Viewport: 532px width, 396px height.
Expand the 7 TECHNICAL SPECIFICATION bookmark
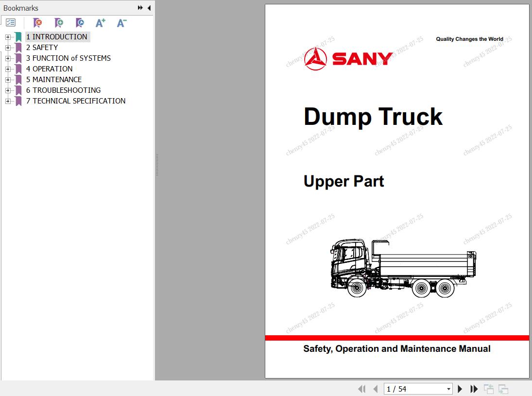click(8, 101)
